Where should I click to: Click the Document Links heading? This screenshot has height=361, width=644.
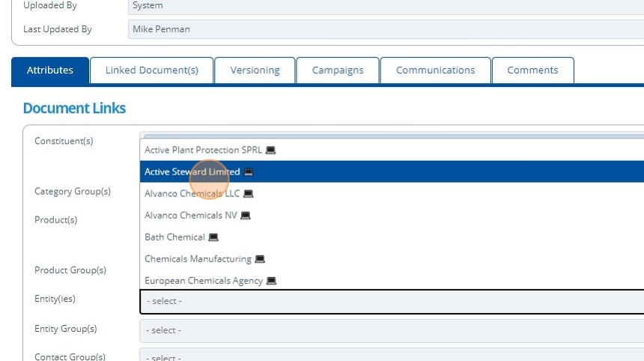click(74, 108)
